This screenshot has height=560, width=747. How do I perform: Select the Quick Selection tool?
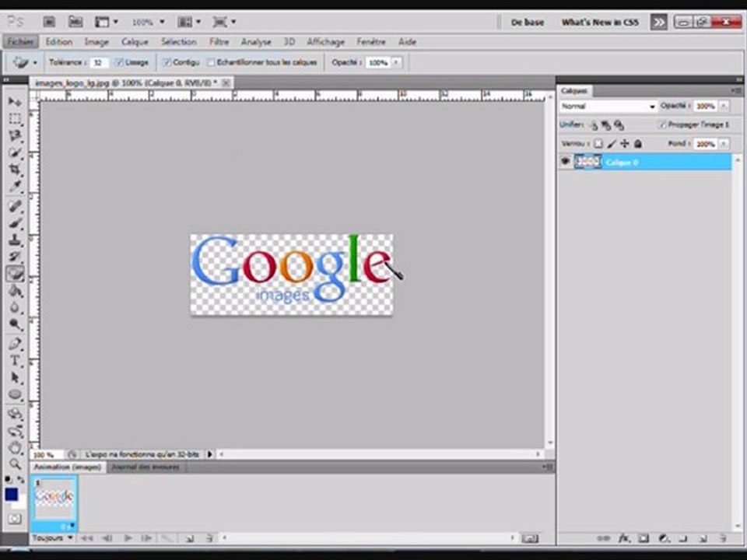(15, 153)
